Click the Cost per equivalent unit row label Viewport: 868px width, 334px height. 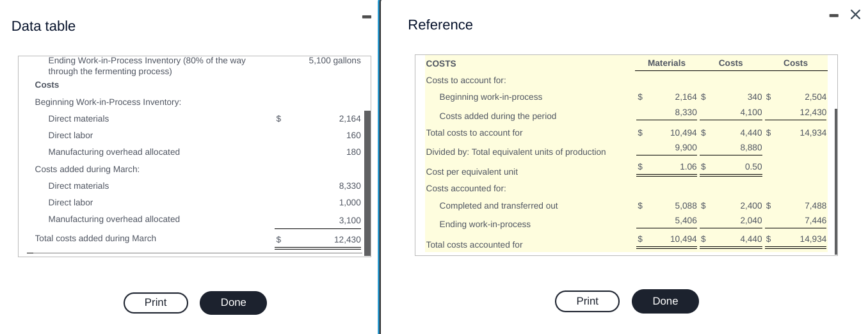pyautogui.click(x=472, y=172)
